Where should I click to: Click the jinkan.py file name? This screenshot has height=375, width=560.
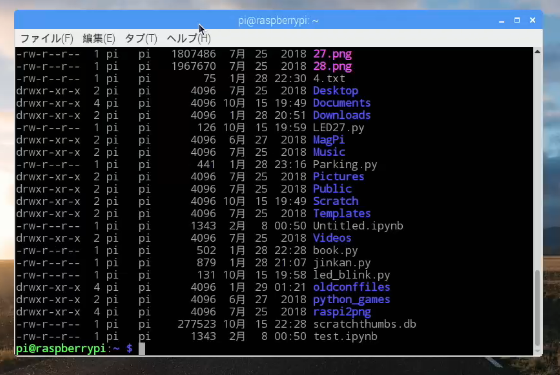(342, 263)
